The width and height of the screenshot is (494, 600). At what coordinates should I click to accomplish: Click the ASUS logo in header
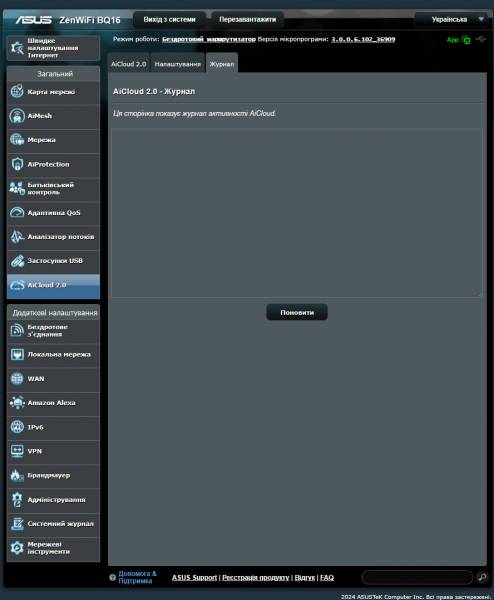(x=34, y=20)
